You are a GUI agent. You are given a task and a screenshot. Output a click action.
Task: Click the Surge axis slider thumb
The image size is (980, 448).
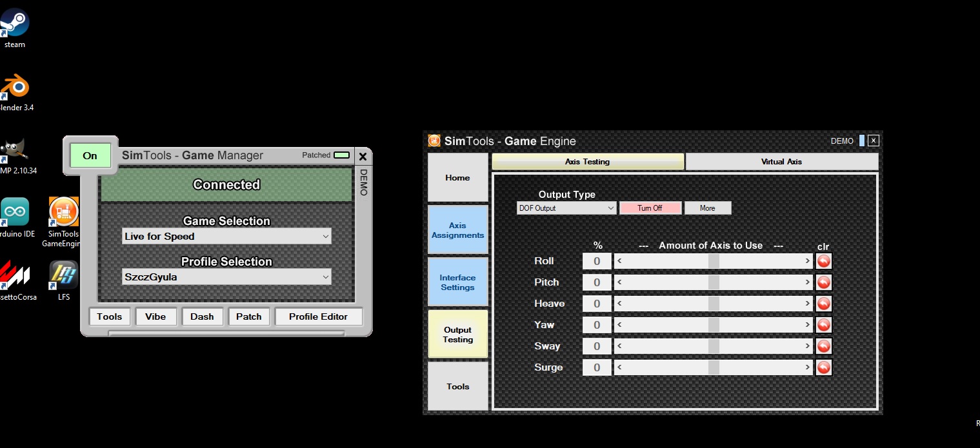coord(714,367)
